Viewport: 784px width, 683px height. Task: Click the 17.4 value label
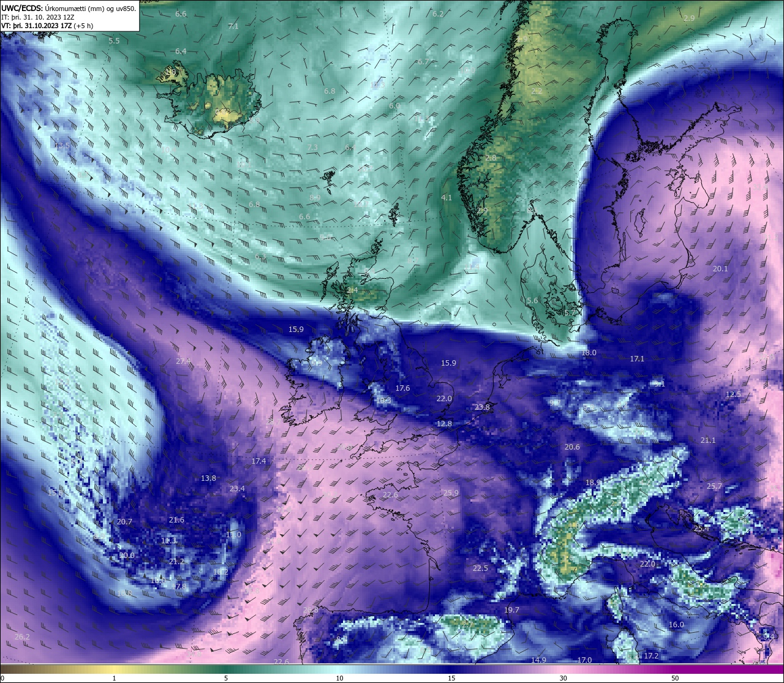coord(258,461)
